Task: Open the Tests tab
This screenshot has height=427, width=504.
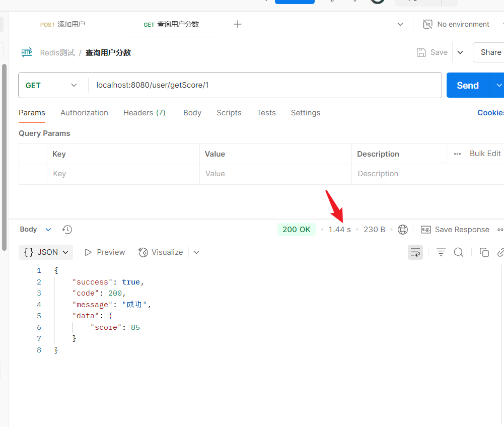Action: click(266, 113)
